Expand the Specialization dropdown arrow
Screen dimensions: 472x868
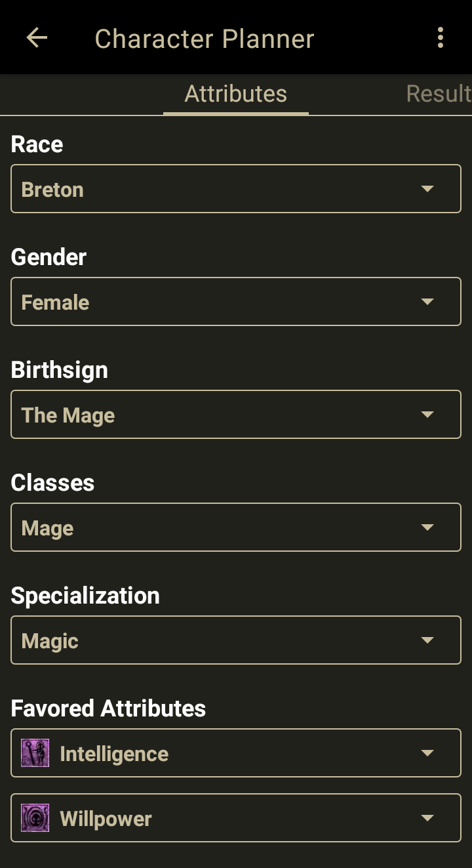427,640
